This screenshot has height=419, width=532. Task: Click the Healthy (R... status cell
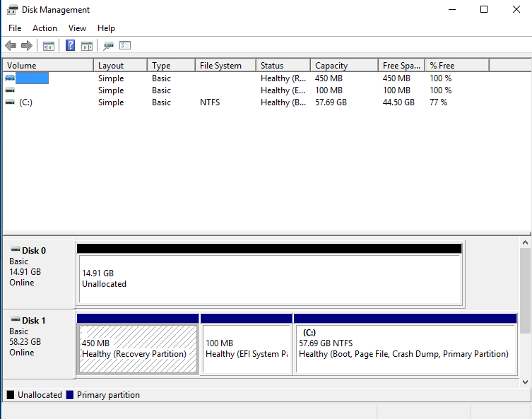(x=283, y=78)
